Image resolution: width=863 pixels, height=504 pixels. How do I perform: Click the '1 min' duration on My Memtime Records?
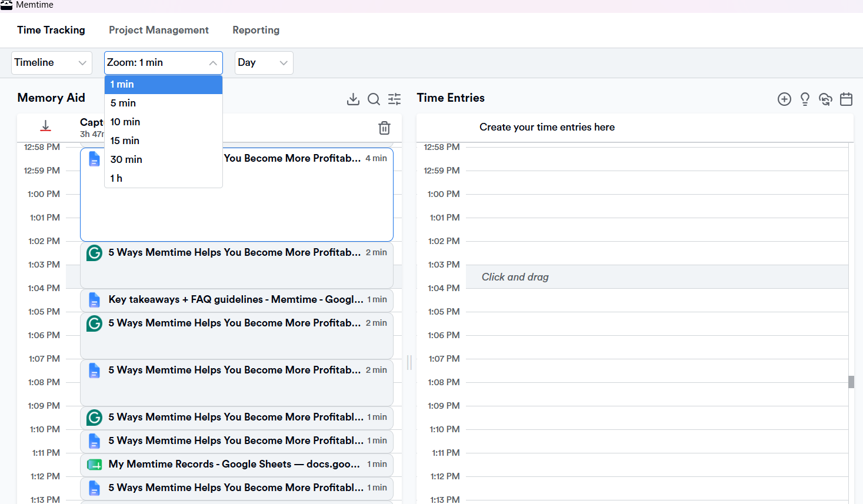pyautogui.click(x=377, y=464)
